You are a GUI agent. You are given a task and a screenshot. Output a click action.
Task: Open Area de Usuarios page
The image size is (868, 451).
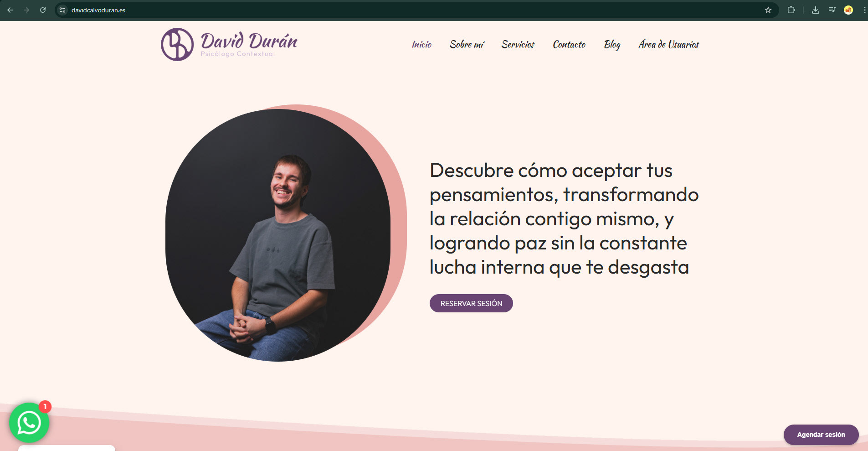coord(669,45)
